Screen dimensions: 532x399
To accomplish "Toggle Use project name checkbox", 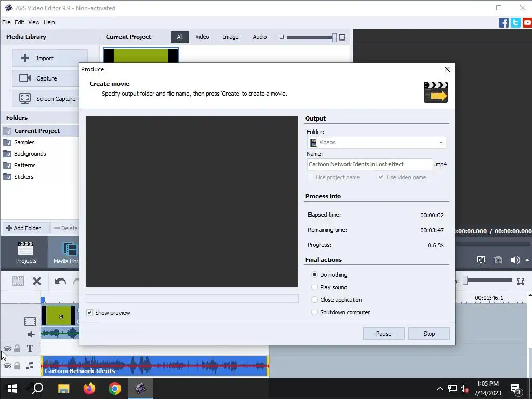I will click(x=310, y=177).
